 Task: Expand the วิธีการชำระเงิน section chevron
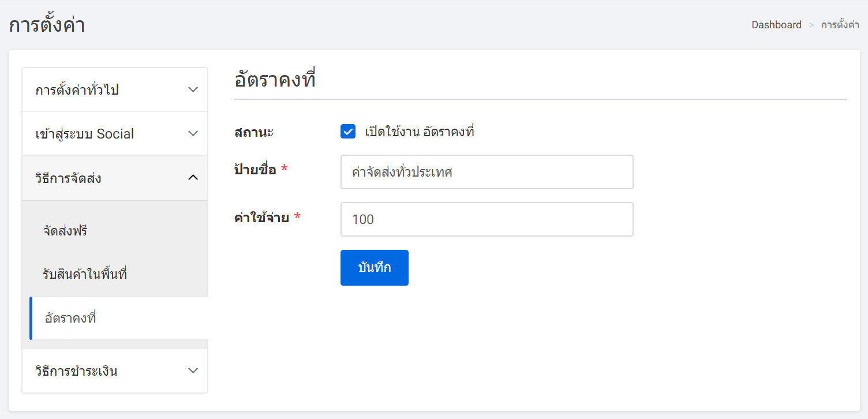193,371
